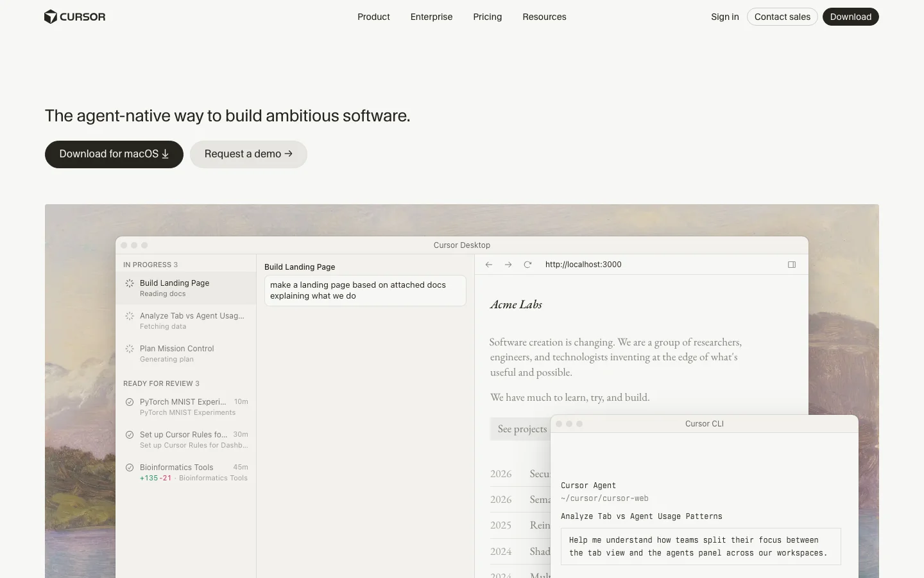Click the READY FOR REVIEW 3 section header
This screenshot has width=924, height=578.
tap(161, 383)
